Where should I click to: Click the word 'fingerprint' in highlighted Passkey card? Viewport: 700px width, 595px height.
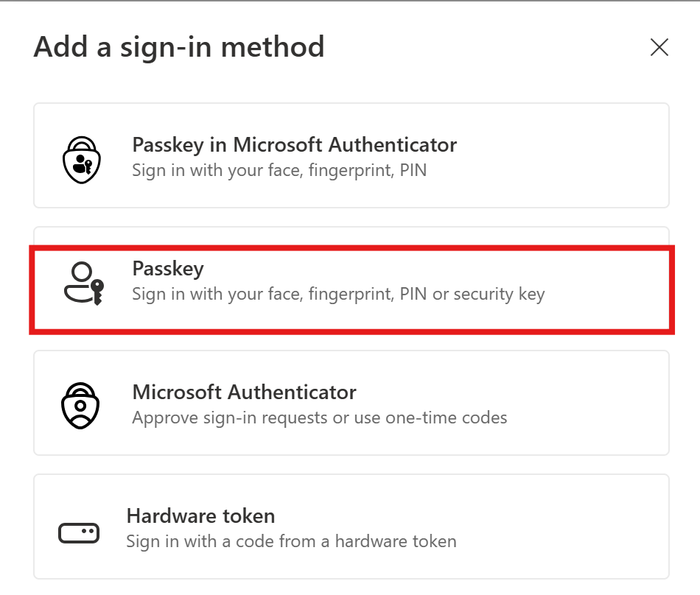point(349,295)
